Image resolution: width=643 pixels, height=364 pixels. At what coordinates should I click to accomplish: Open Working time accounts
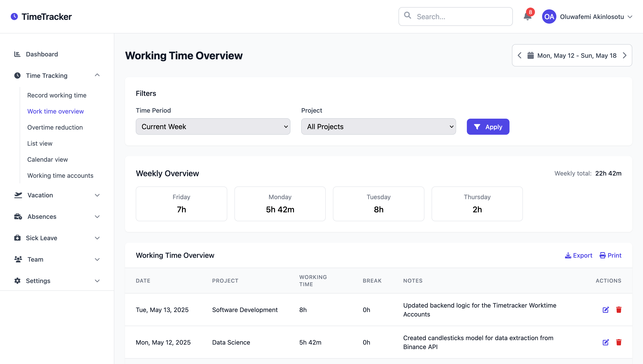coord(60,176)
